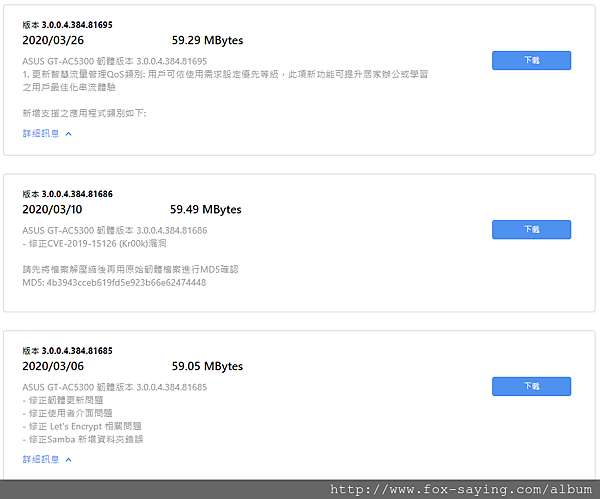
Task: Collapse details of the 81695 firmware
Action: pos(47,134)
